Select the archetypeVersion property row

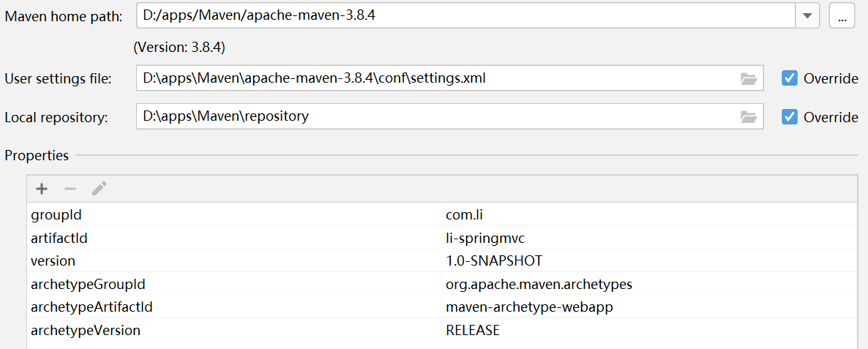pos(442,330)
